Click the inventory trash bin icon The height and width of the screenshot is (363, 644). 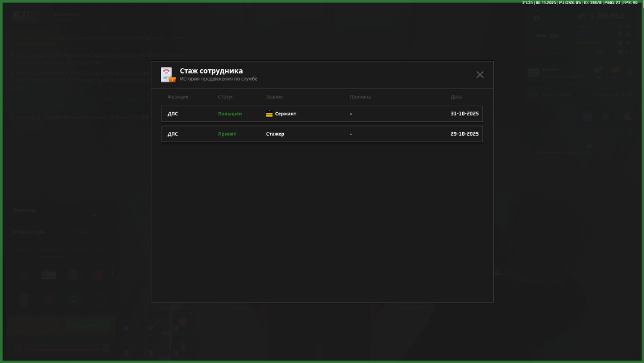point(106,346)
